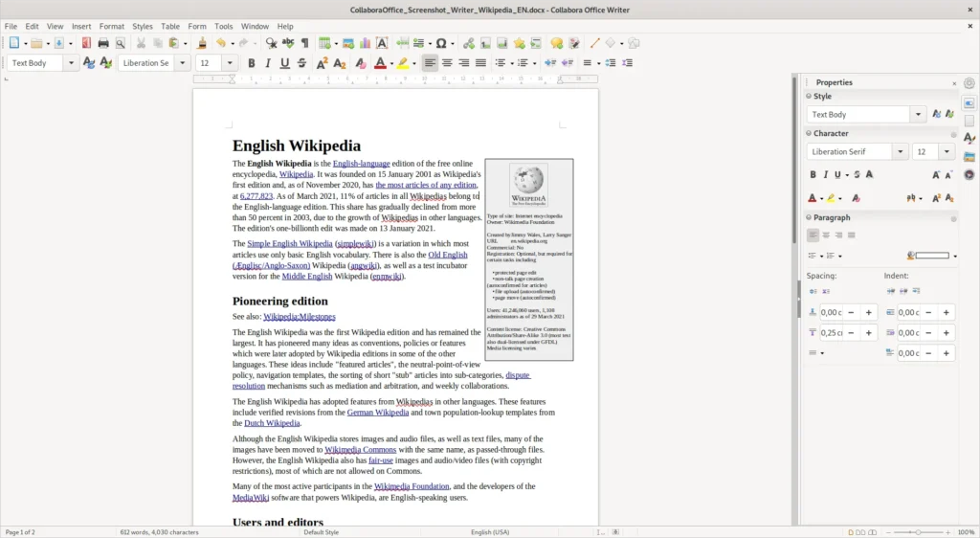Screen dimensions: 980x538
Task: Open the Format menu
Action: tap(112, 26)
